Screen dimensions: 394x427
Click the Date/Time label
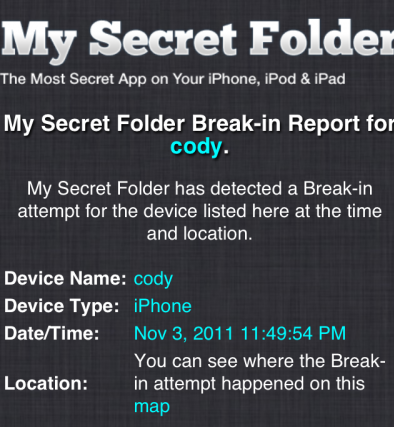pyautogui.click(x=52, y=333)
